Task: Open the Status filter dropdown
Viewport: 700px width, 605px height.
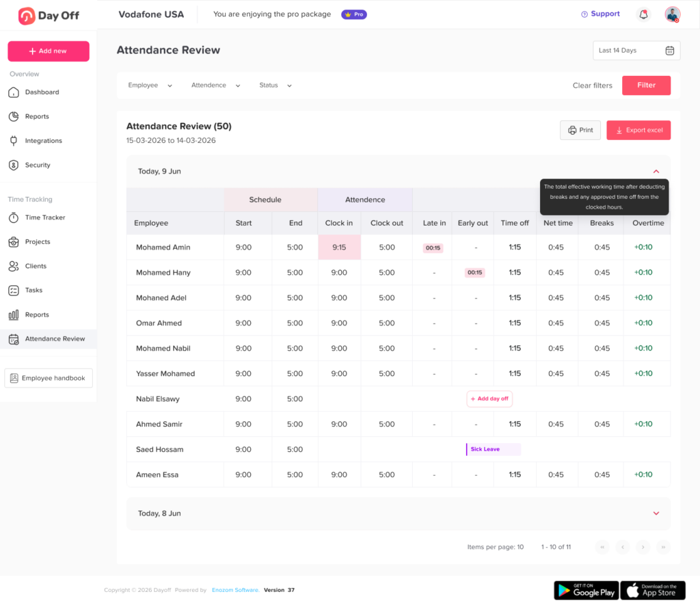Action: (275, 85)
